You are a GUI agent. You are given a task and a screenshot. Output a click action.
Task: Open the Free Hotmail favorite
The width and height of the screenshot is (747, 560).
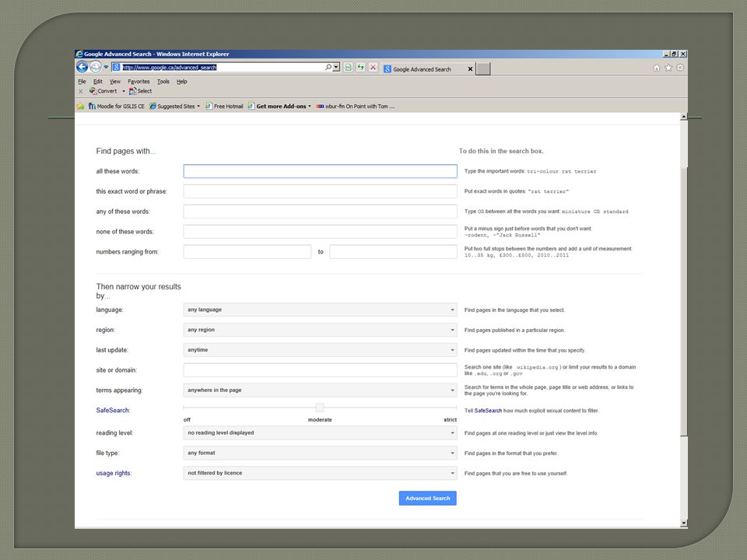224,107
